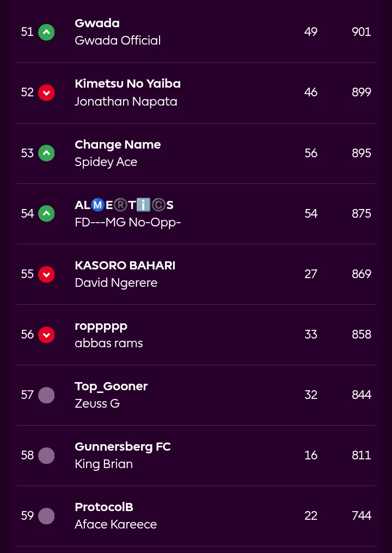Click gameweek score 16 for Gunnersberg FC
392x553 pixels.
click(311, 456)
